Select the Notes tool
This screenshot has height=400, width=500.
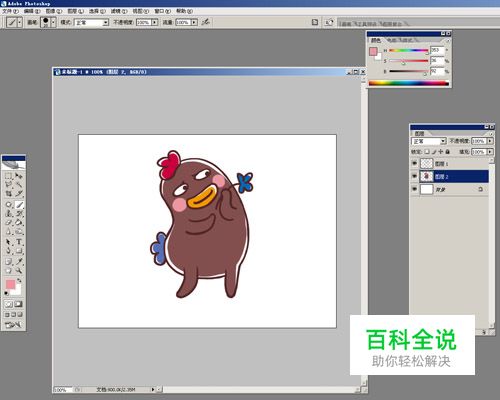coord(9,262)
